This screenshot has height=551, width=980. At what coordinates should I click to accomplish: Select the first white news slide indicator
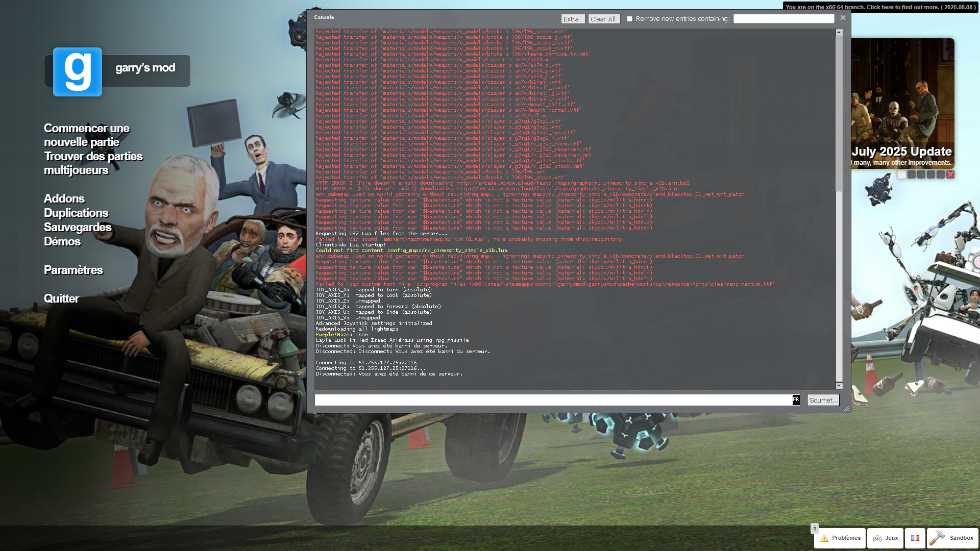point(902,174)
